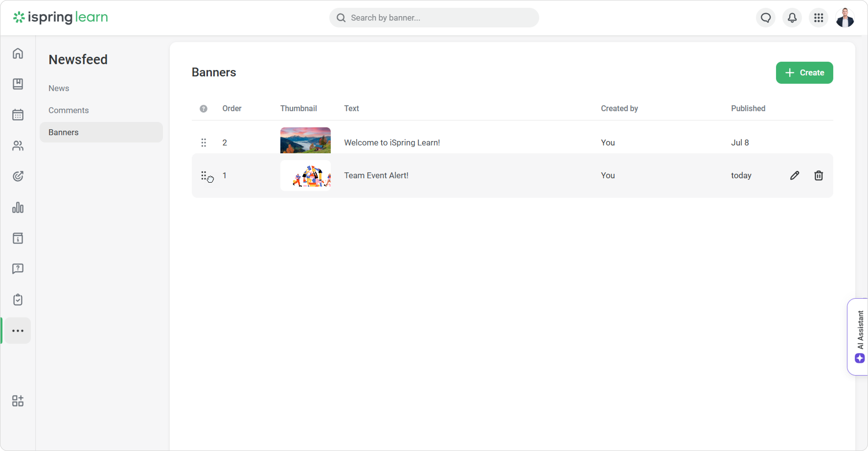The height and width of the screenshot is (451, 868).
Task: Delete the Team Event Alert banner
Action: [x=819, y=175]
